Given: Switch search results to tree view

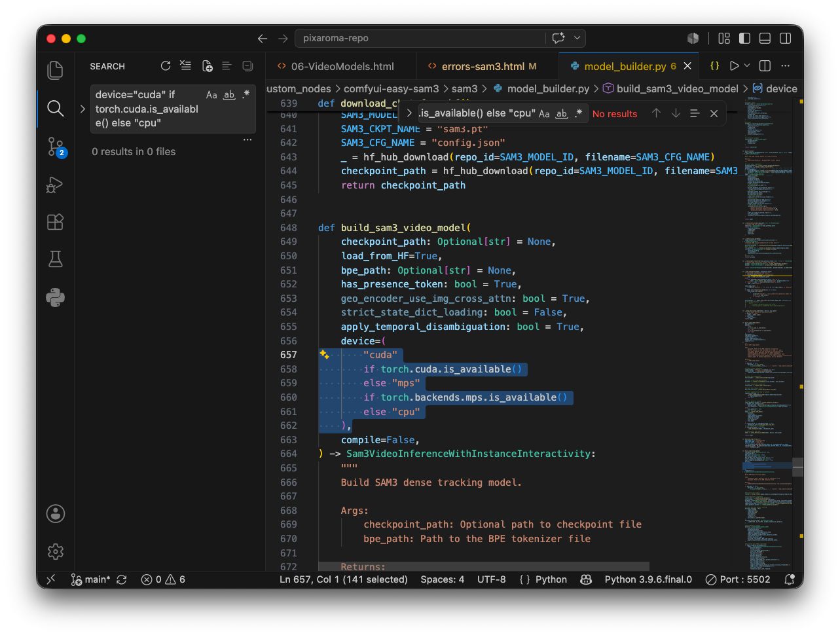Looking at the screenshot, I should tap(227, 66).
